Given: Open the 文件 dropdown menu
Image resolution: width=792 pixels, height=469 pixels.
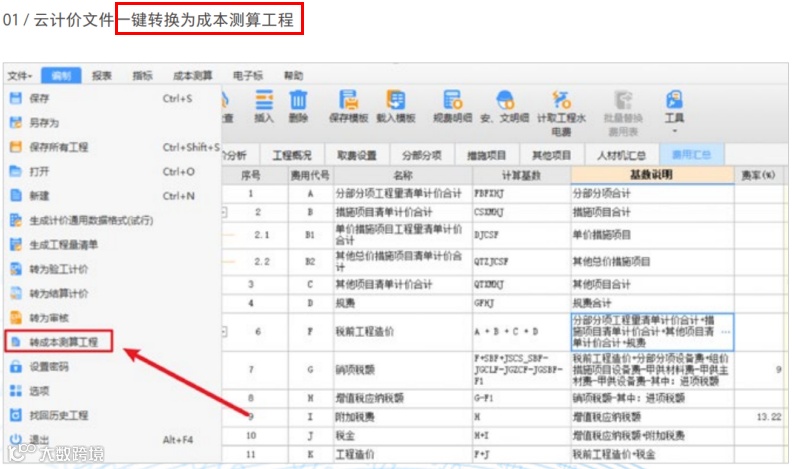Looking at the screenshot, I should pos(20,76).
